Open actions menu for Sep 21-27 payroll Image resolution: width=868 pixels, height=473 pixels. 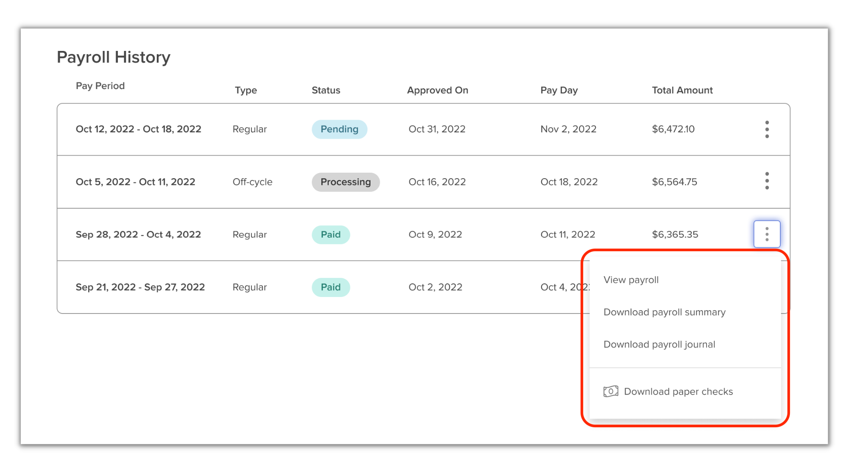coord(767,287)
